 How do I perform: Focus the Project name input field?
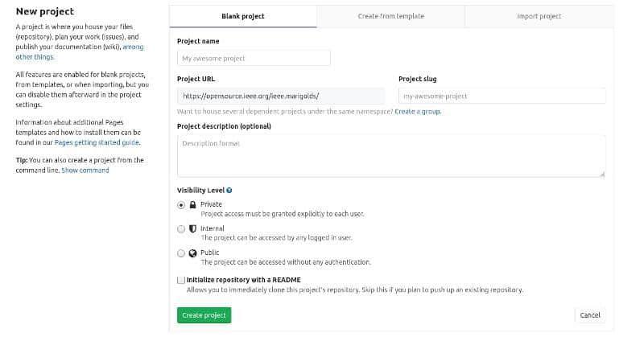[x=254, y=58]
